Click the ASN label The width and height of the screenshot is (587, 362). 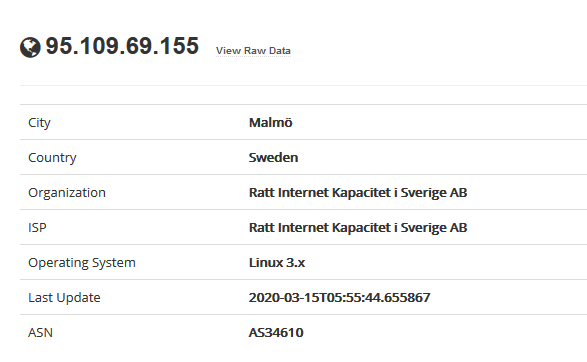click(x=40, y=332)
